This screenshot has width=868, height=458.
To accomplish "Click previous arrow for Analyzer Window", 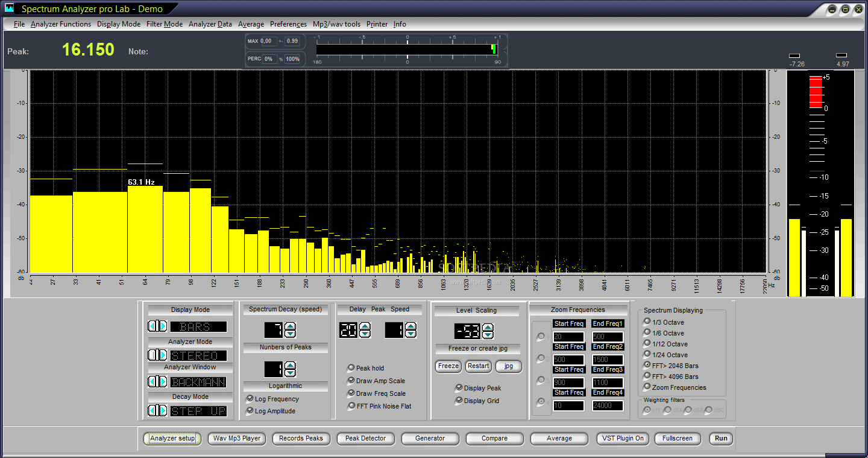I will [153, 381].
